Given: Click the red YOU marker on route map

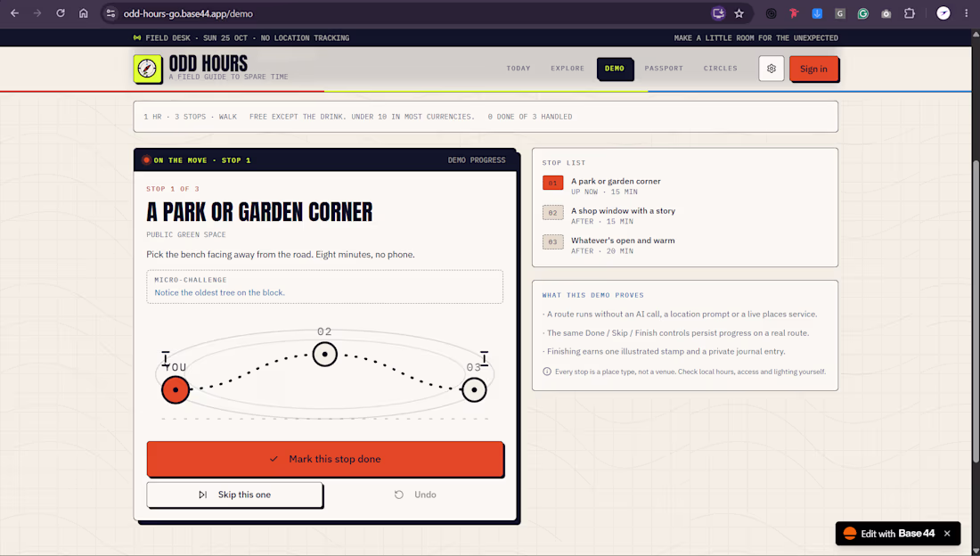Looking at the screenshot, I should [x=176, y=389].
